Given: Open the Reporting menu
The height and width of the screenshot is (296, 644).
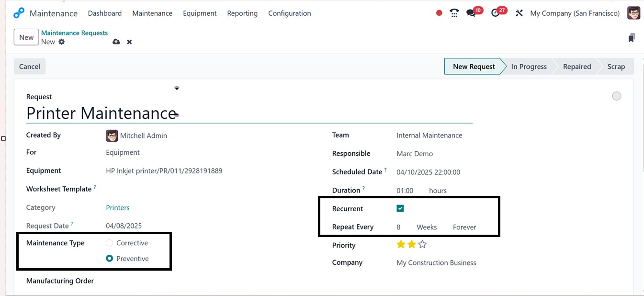Looking at the screenshot, I should tap(242, 13).
